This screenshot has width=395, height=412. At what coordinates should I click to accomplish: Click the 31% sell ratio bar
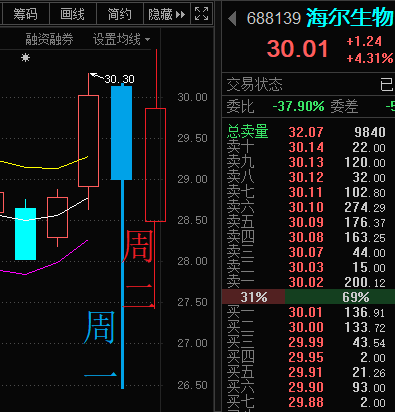254,297
